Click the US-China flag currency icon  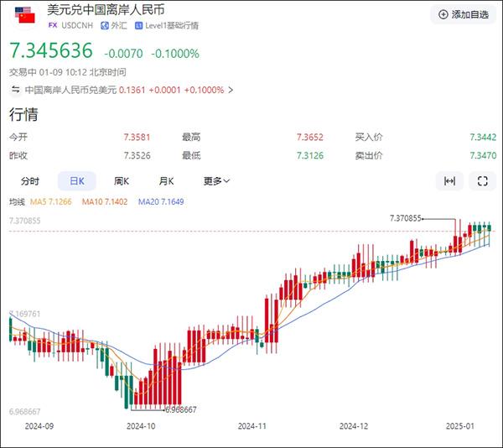click(24, 15)
